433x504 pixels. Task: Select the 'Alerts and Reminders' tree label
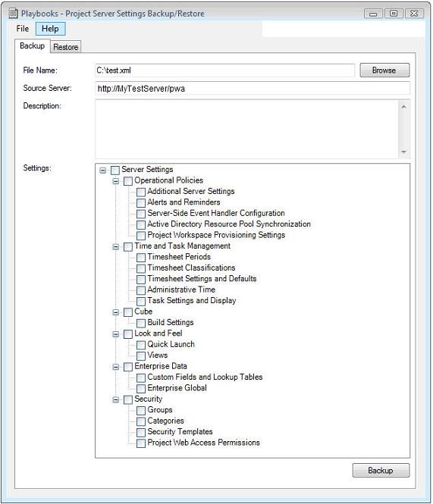[184, 202]
